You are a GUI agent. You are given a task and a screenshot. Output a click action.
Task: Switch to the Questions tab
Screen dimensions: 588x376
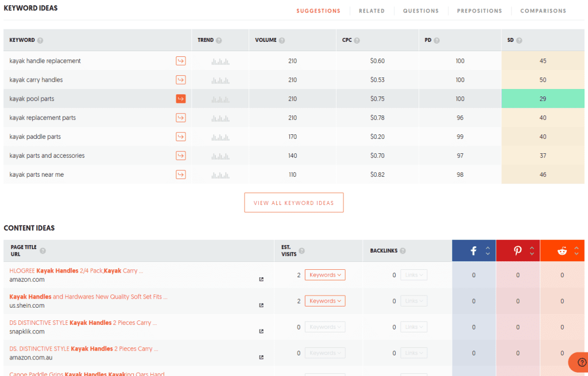421,11
